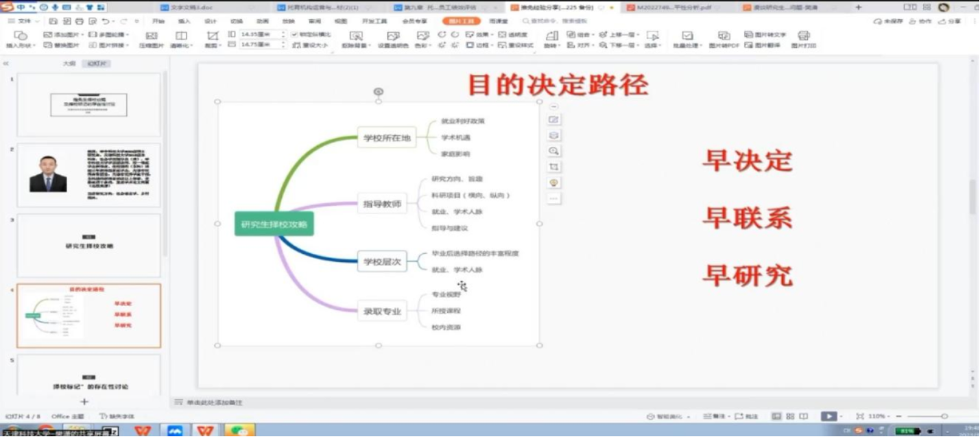The width and height of the screenshot is (980, 437).
Task: Click the crop icon in the floating picture toolbar
Action: pyautogui.click(x=554, y=167)
